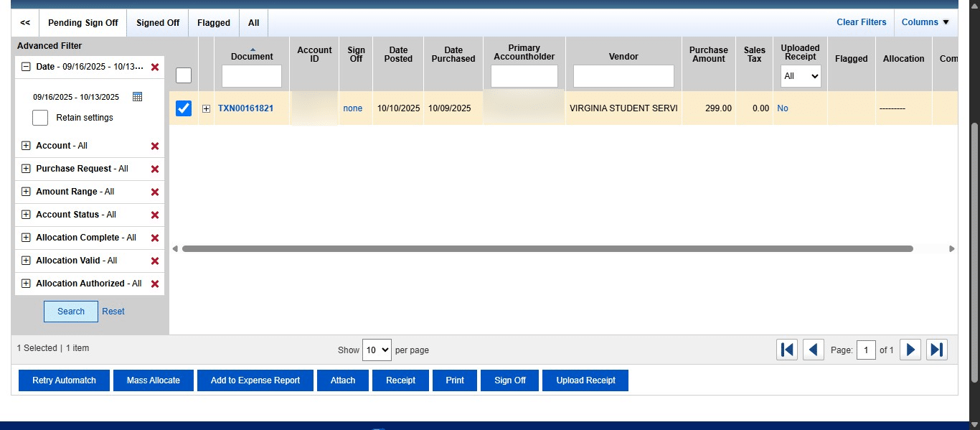This screenshot has height=430, width=980.
Task: Open the Columns dropdown
Action: point(925,22)
